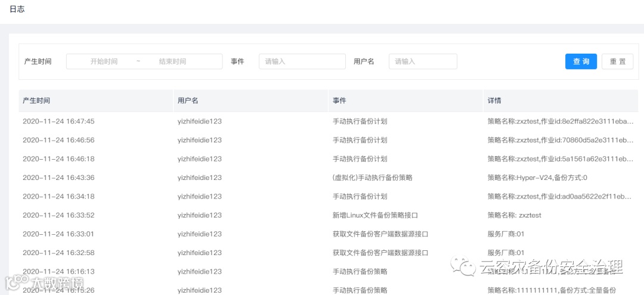644x295 pixels.
Task: Click 手动执行备份计划 in the 16:47:45 row
Action: point(360,122)
